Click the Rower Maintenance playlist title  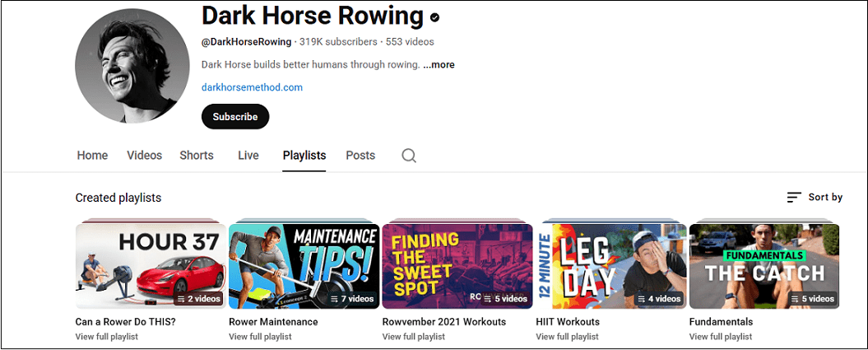click(273, 322)
